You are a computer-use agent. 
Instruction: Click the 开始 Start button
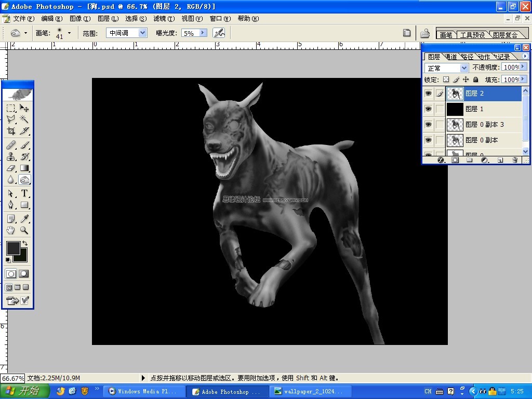24,391
